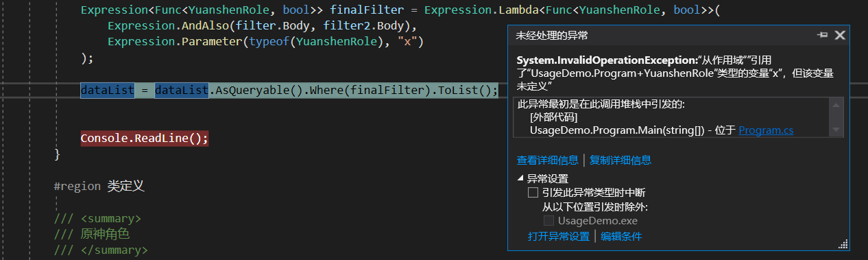
Task: Click the popup resize grip corner
Action: 843,244
